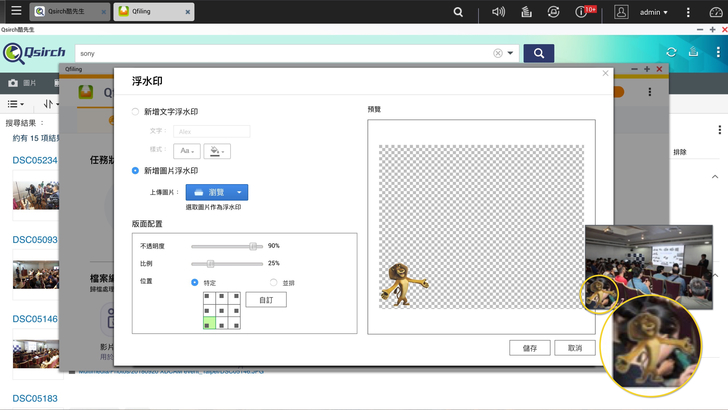Click the Qsirch refresh icon
The image size is (728, 410).
click(x=671, y=53)
